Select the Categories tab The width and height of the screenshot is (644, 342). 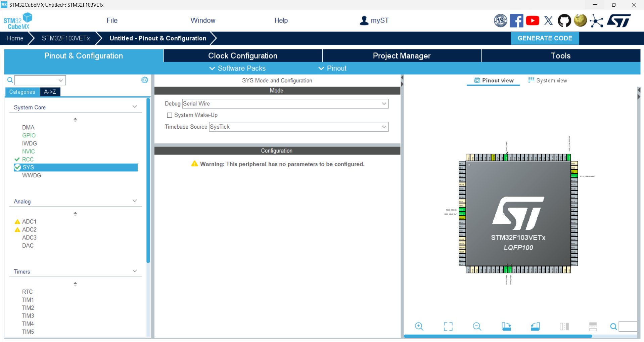pyautogui.click(x=22, y=92)
